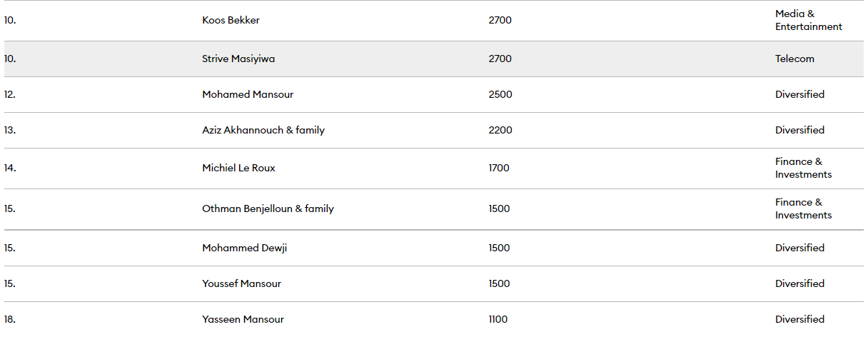Open Michiel Le Roux's profile

pos(238,168)
